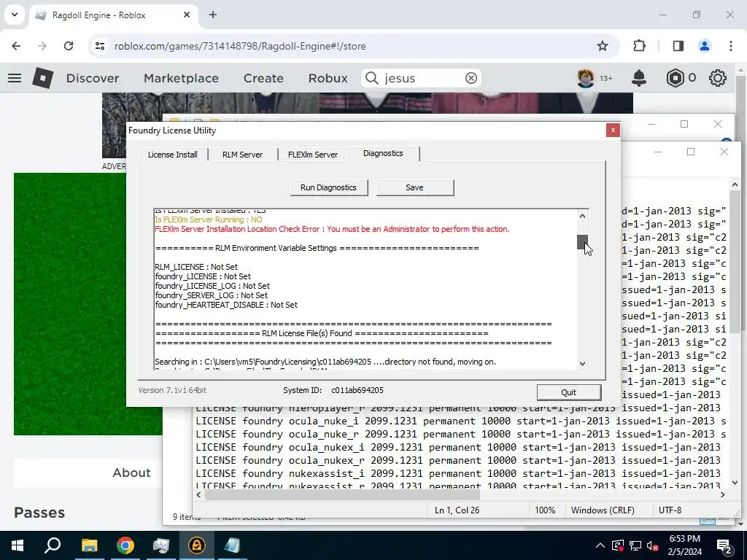Click the taskbar clock 6:53 PM
The height and width of the screenshot is (560, 747).
coord(684,539)
